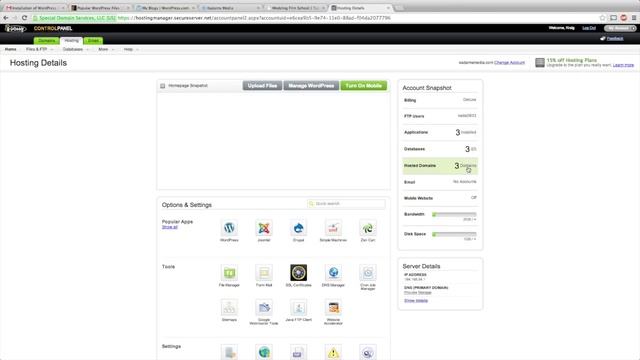This screenshot has height=360, width=640.
Task: Open the Files & FTP dropdown menu
Action: point(39,49)
